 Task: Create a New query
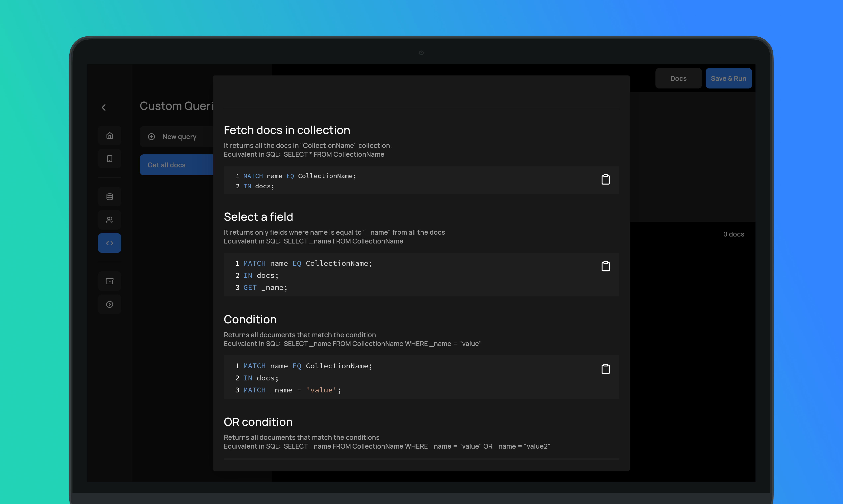tap(176, 137)
